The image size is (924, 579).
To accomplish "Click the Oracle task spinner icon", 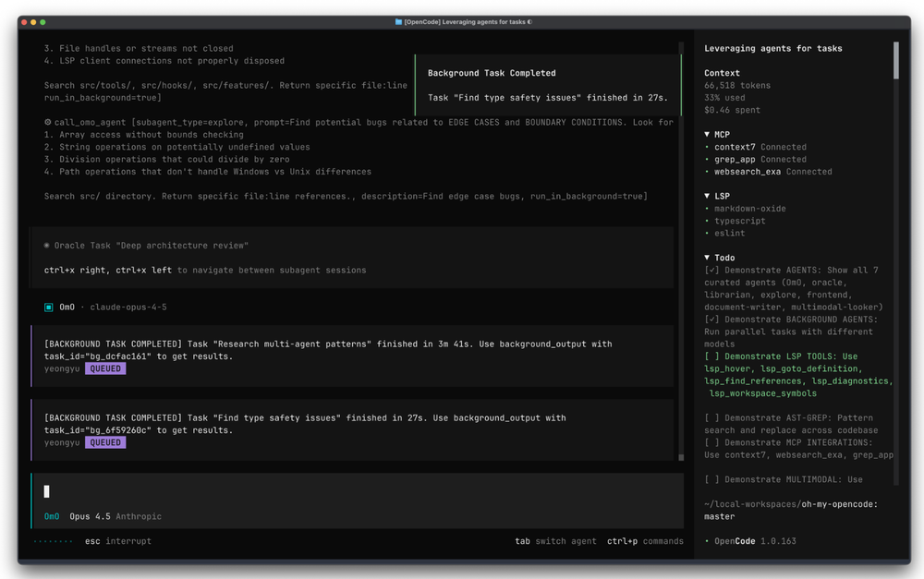I will [46, 245].
